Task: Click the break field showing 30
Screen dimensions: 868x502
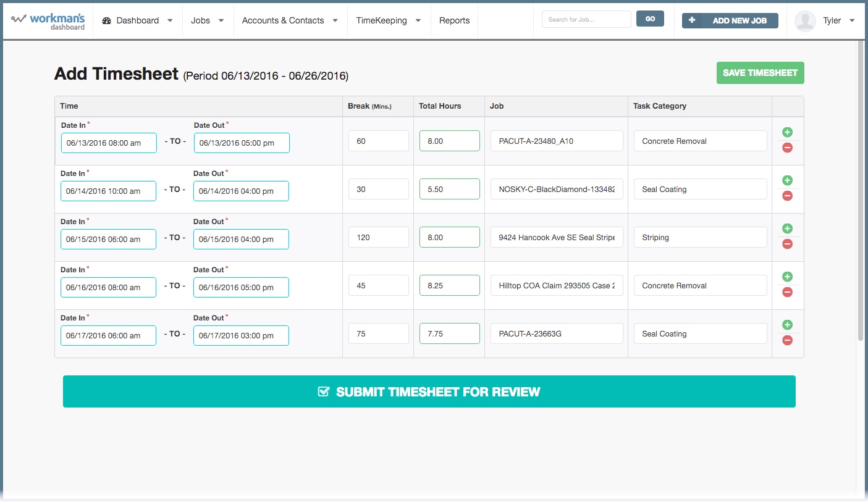Action: point(379,189)
